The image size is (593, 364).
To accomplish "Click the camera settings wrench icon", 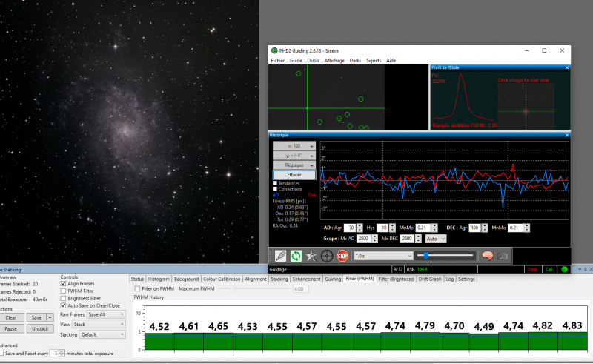I will pos(503,256).
